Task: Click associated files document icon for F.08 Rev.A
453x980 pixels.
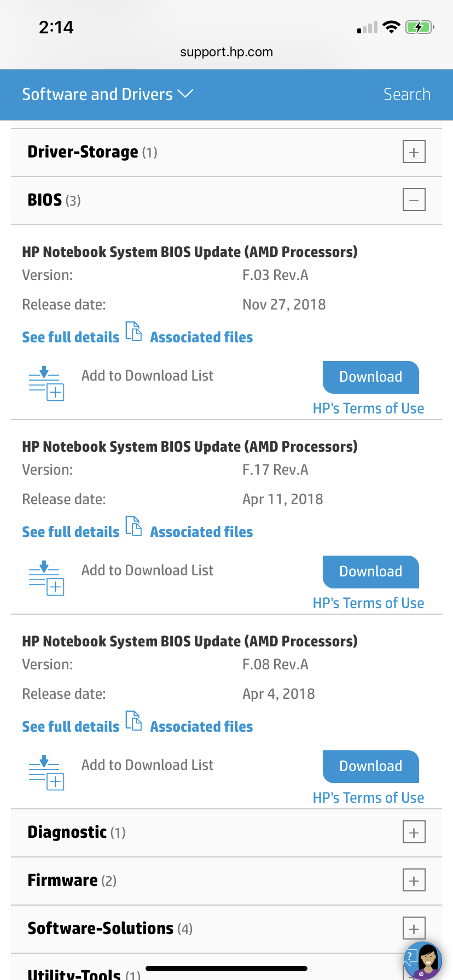Action: (x=133, y=721)
